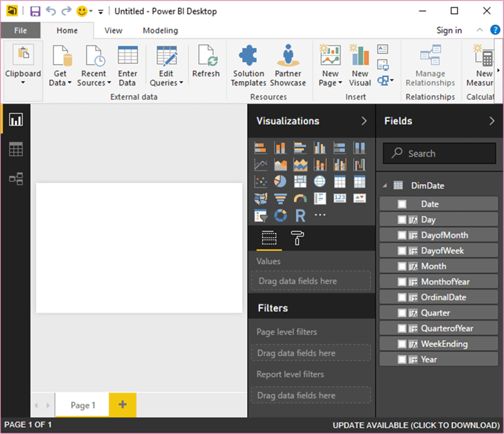The image size is (504, 434).
Task: Check the Date field checkbox
Action: (402, 204)
